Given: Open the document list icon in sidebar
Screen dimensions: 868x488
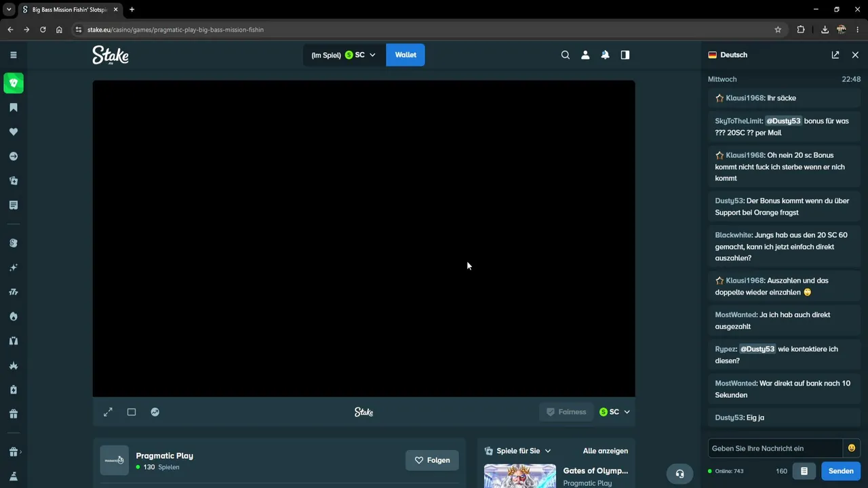Looking at the screenshot, I should click(13, 205).
